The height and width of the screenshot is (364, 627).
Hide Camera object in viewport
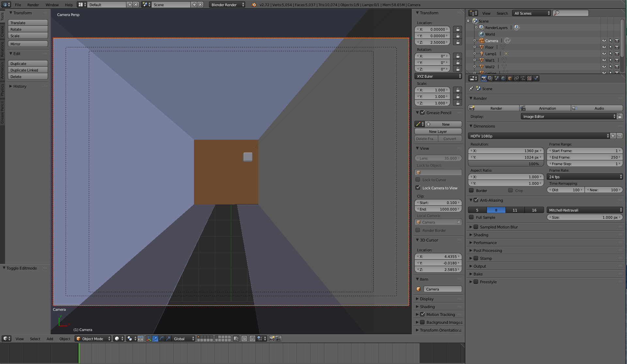pos(604,41)
